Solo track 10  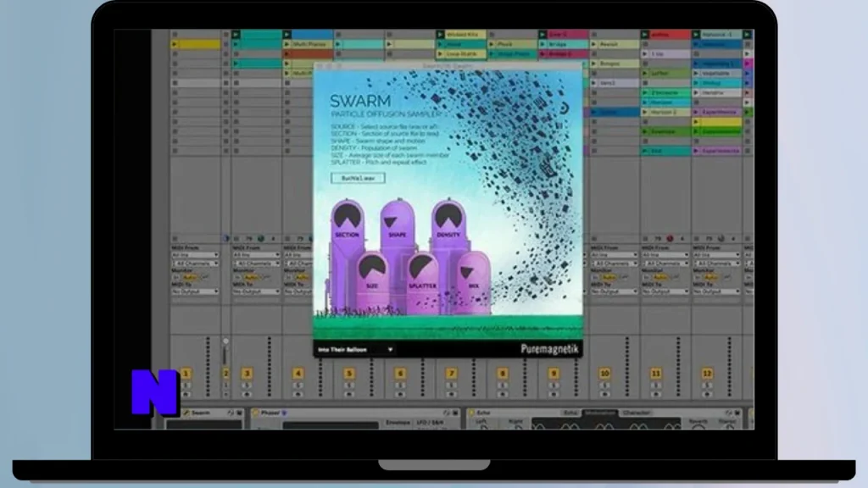tap(604, 385)
